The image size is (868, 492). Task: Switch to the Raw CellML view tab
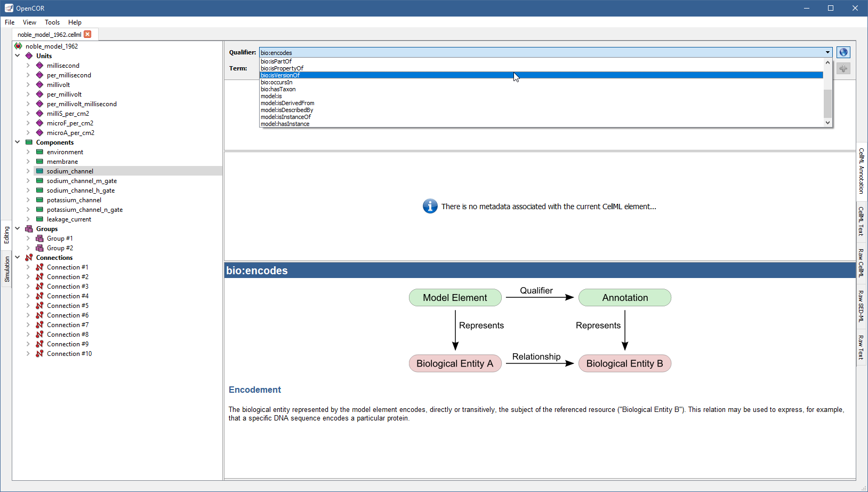861,263
